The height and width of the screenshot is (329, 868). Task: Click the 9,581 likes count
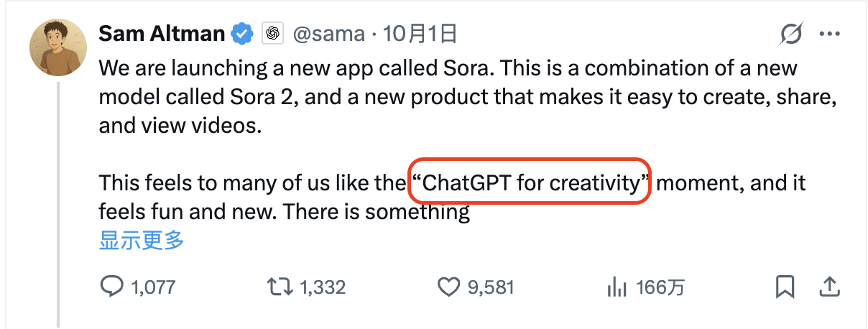[491, 288]
